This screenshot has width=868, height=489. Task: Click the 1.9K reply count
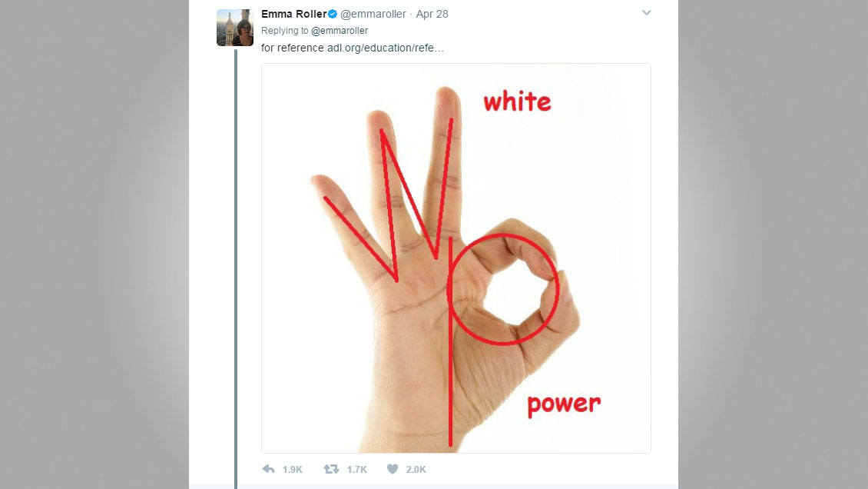293,470
